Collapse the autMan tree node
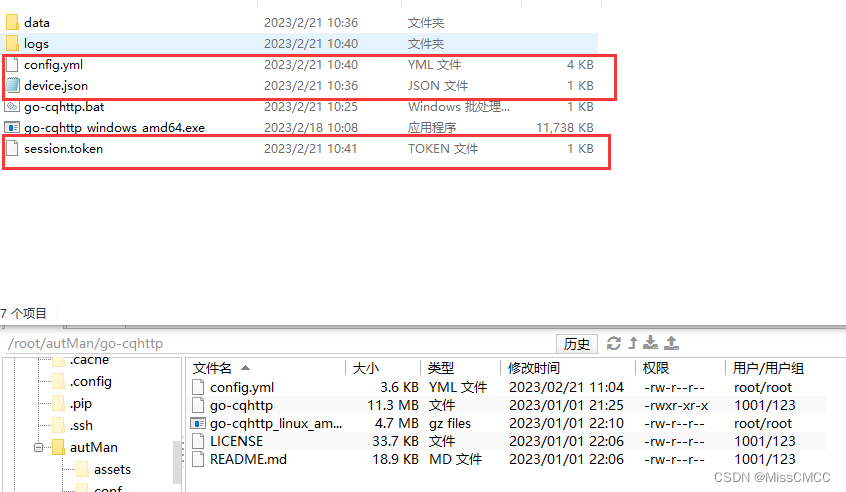This screenshot has height=492, width=846. pyautogui.click(x=38, y=447)
